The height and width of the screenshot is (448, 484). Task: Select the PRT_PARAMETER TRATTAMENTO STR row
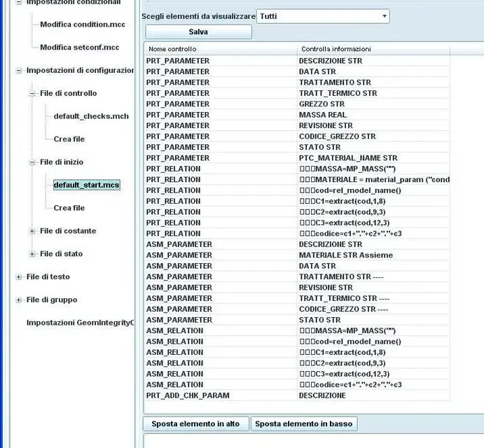(297, 83)
